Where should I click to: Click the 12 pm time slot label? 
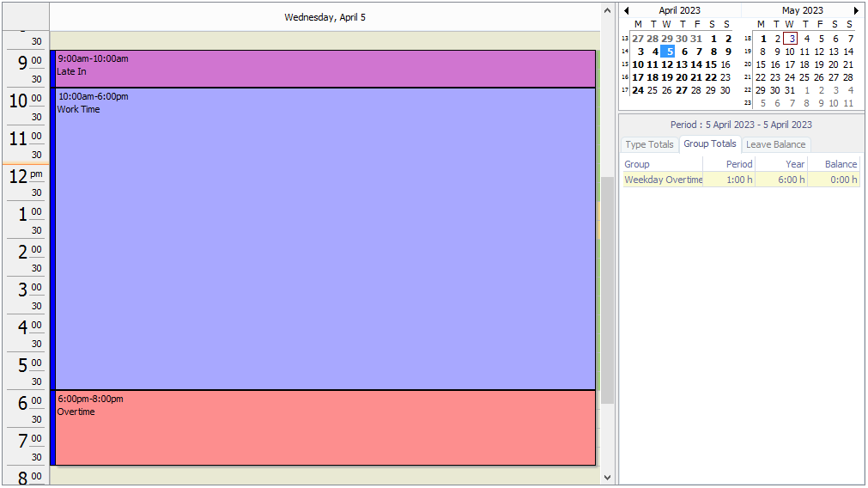[x=26, y=176]
